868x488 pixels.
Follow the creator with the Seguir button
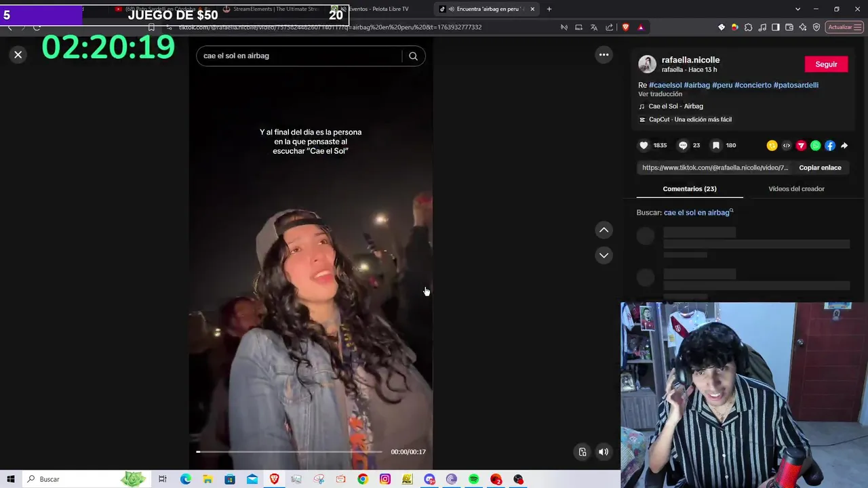coord(826,64)
